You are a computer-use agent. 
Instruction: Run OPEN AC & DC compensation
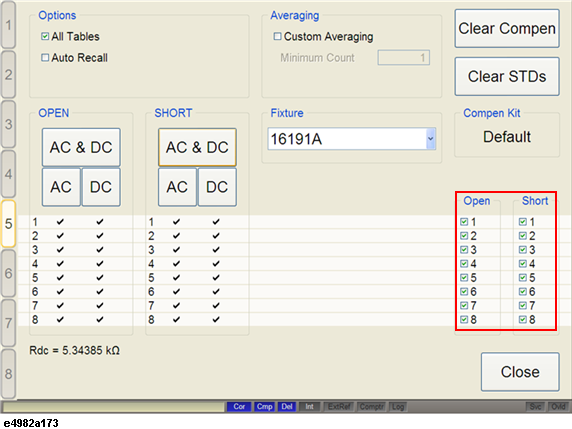click(x=81, y=147)
